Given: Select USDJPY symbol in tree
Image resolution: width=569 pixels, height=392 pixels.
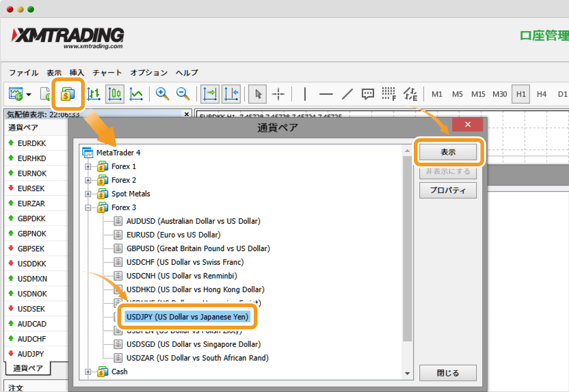Looking at the screenshot, I should coord(187,317).
